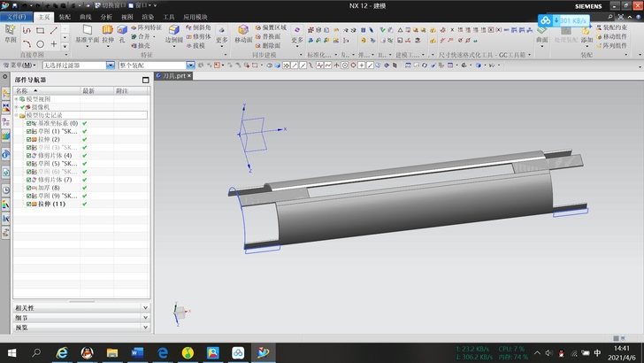Switch to the 曲线 ribbon tab
This screenshot has width=644, height=363.
pyautogui.click(x=86, y=17)
